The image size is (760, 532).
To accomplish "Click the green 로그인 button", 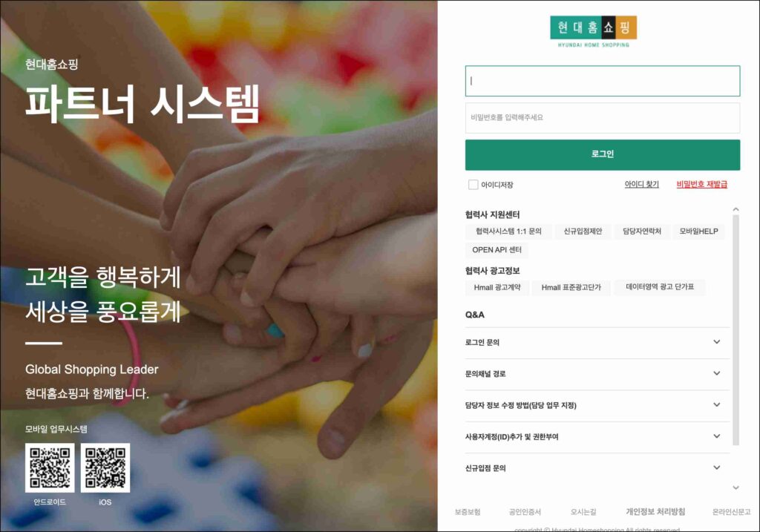I will tap(603, 154).
